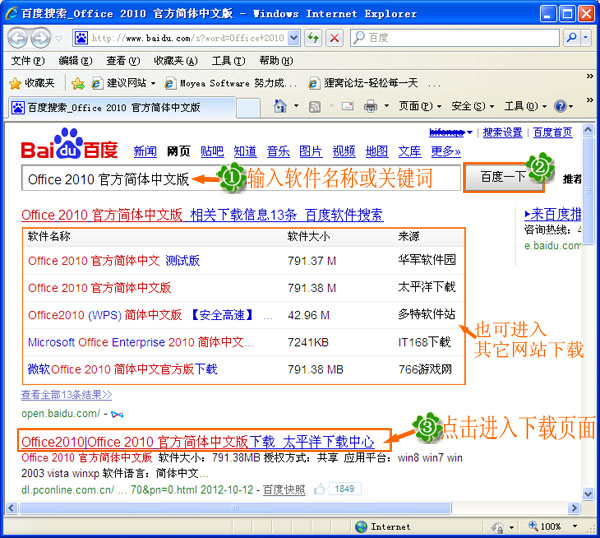Open the 工具(O) command bar menu
The width and height of the screenshot is (600, 538).
[x=525, y=106]
